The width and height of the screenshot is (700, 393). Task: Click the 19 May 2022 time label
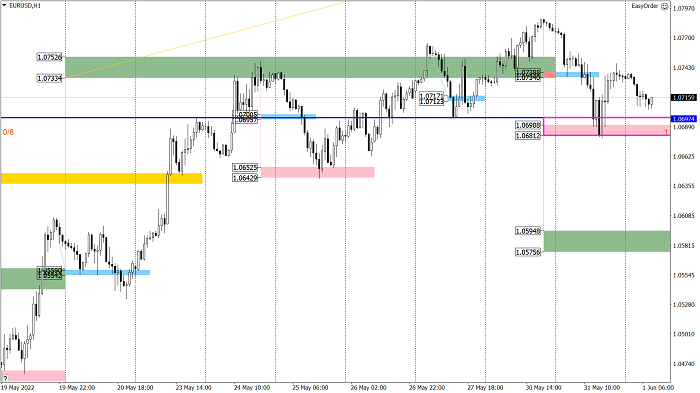pyautogui.click(x=18, y=388)
